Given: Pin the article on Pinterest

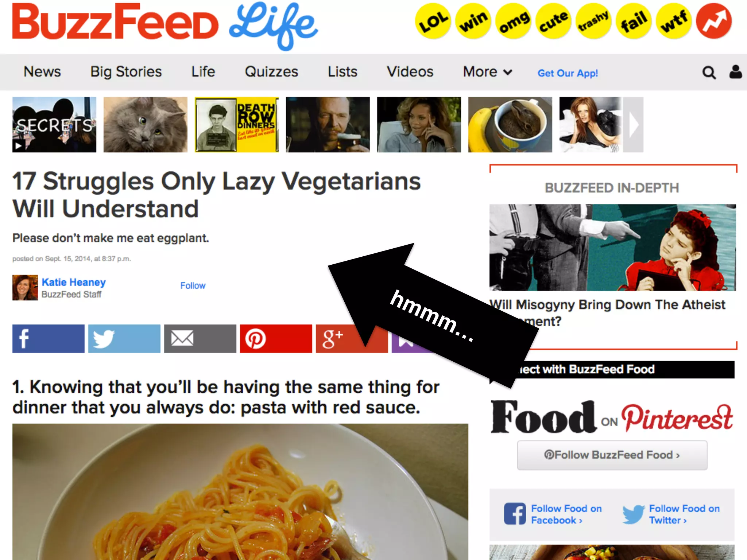Looking at the screenshot, I should pos(276,339).
